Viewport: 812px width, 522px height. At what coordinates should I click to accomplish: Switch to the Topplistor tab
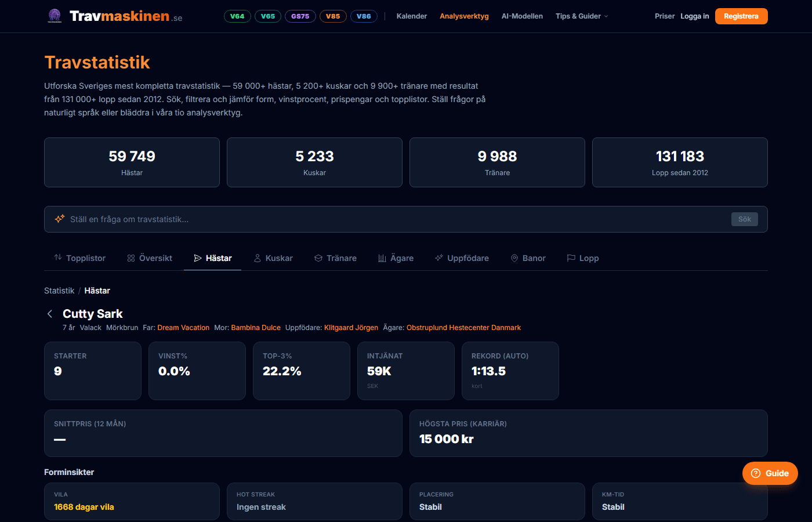80,258
